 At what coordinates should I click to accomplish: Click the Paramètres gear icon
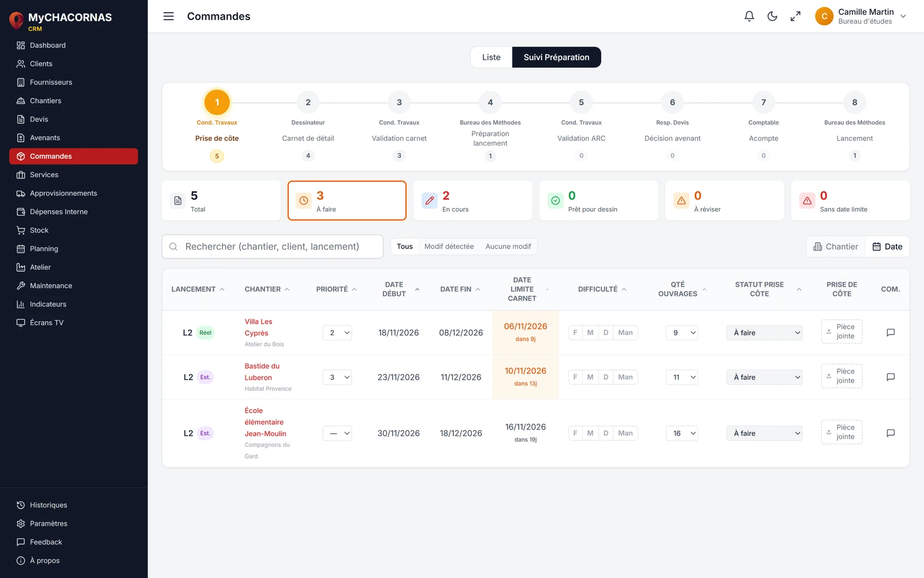tap(21, 524)
